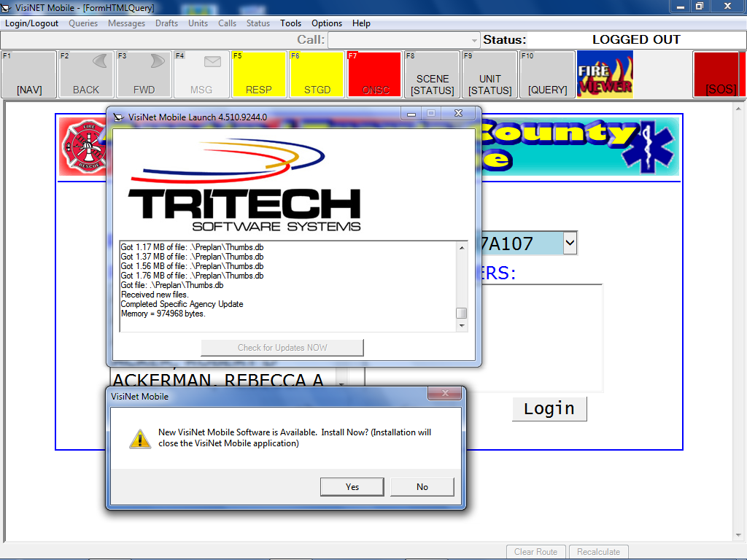Click the LOGGED OUT status text
The height and width of the screenshot is (560, 747).
[x=636, y=40]
